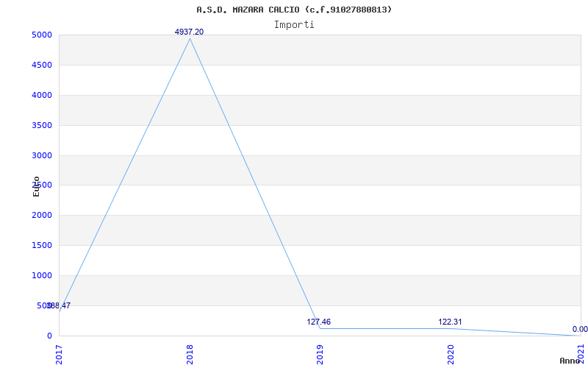This screenshot has height=368, width=588.
Task: Select the 122.31 data label
Action: click(450, 322)
